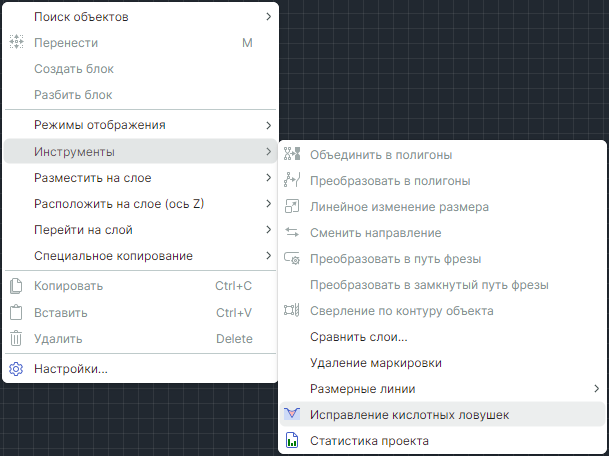609x456 pixels.
Task: Click the Преобразовать в путь фрезы icon
Action: pos(292,259)
